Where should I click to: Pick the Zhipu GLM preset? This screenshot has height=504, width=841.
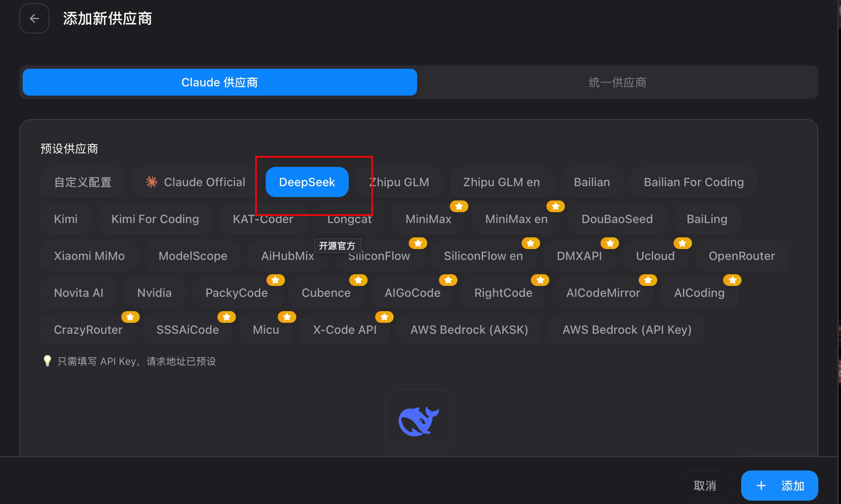point(399,182)
